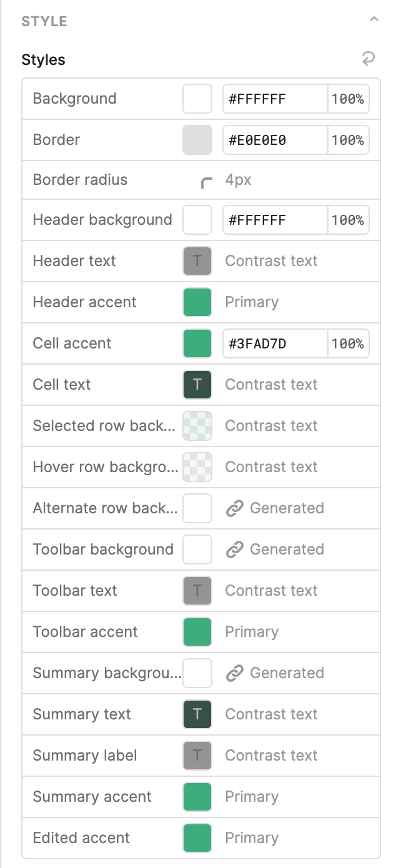Click the Cell accent opacity 100% field
This screenshot has height=868, width=401.
tap(348, 343)
